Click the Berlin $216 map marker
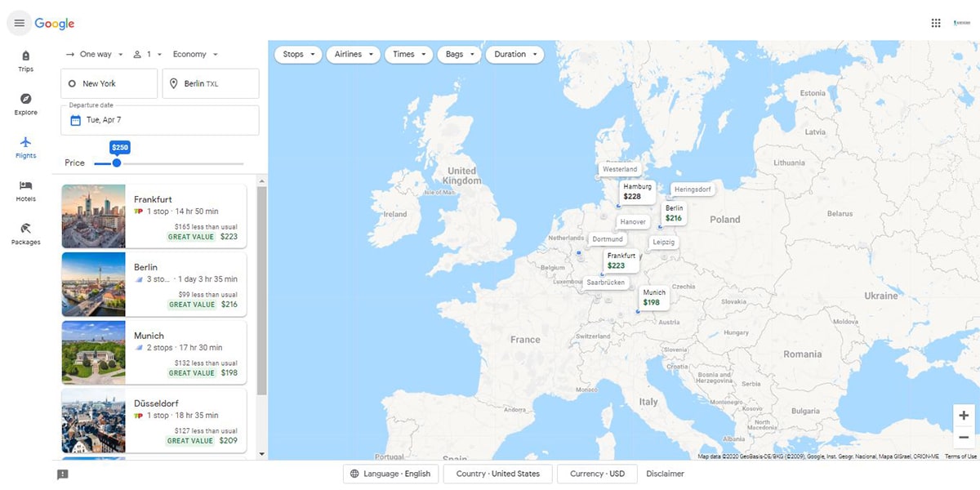This screenshot has height=490, width=980. [674, 213]
